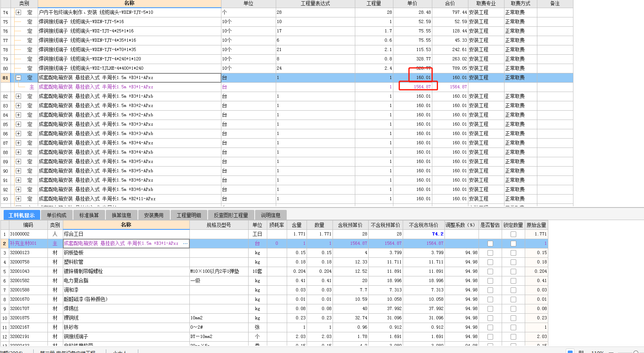Screen dimensions: 644x353
Task: Select the purple 主 sub-row under row 81
Action: click(x=286, y=87)
